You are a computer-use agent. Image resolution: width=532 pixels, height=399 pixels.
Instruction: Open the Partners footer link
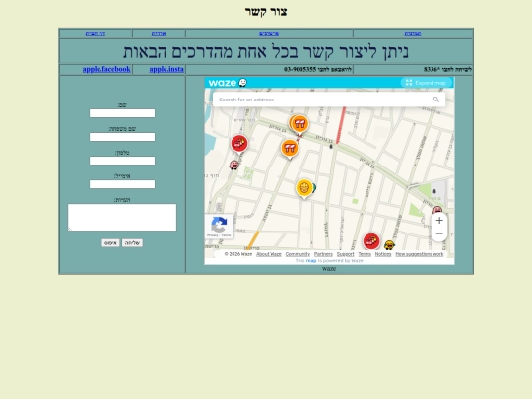[323, 254]
